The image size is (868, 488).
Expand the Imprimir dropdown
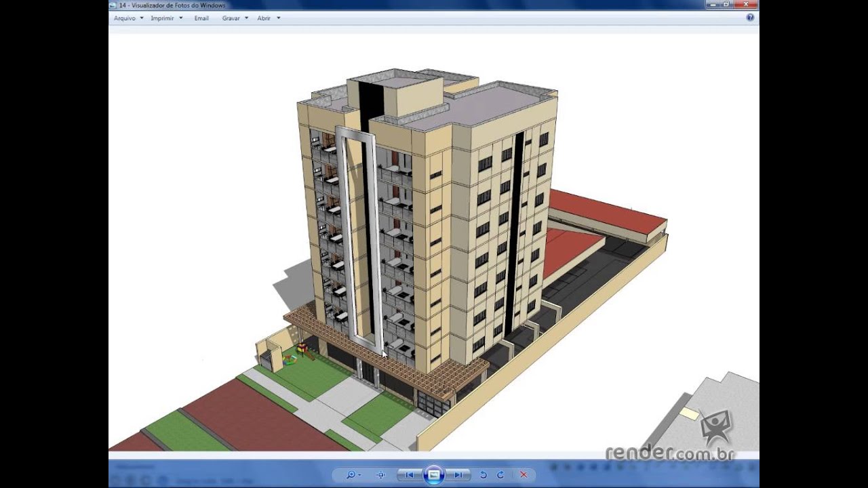point(166,18)
